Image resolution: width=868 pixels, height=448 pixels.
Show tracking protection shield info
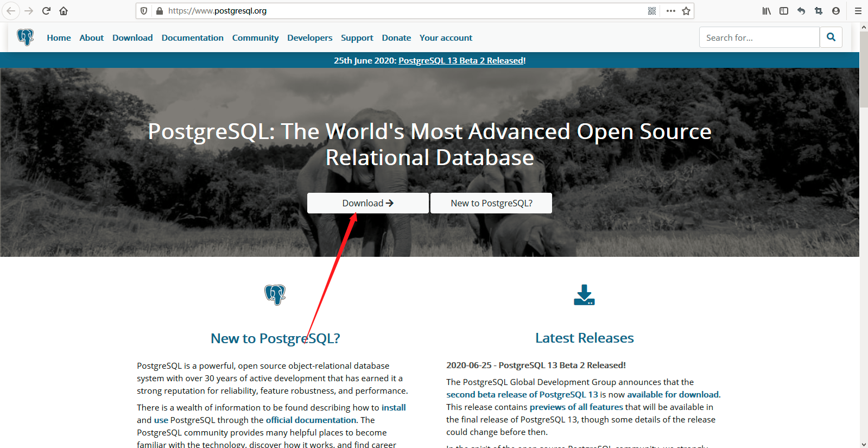pos(144,11)
